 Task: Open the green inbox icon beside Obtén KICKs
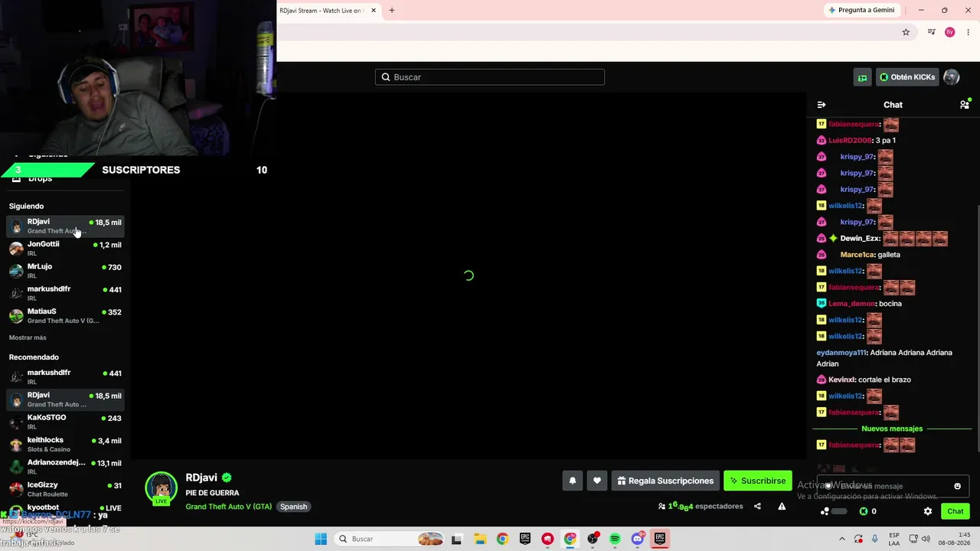click(x=863, y=77)
